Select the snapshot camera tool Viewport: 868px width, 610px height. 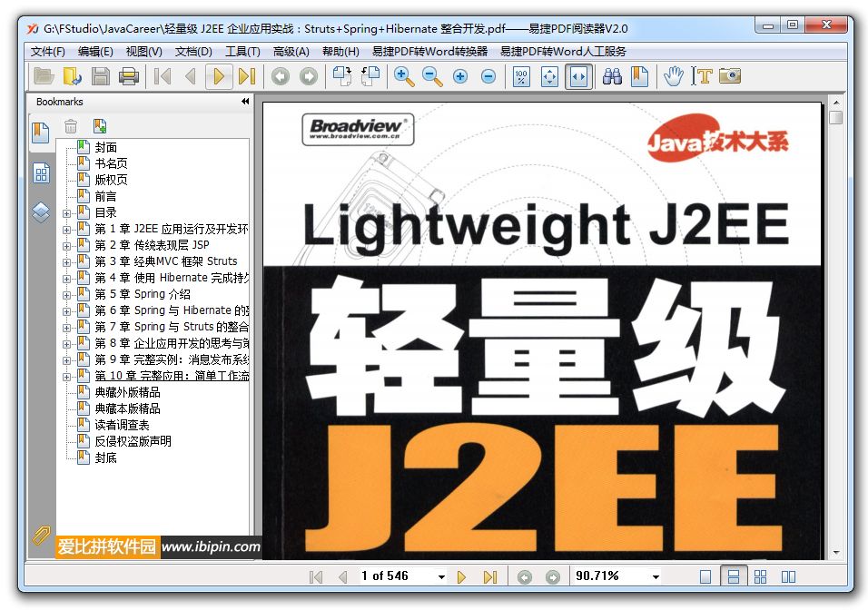pyautogui.click(x=730, y=75)
